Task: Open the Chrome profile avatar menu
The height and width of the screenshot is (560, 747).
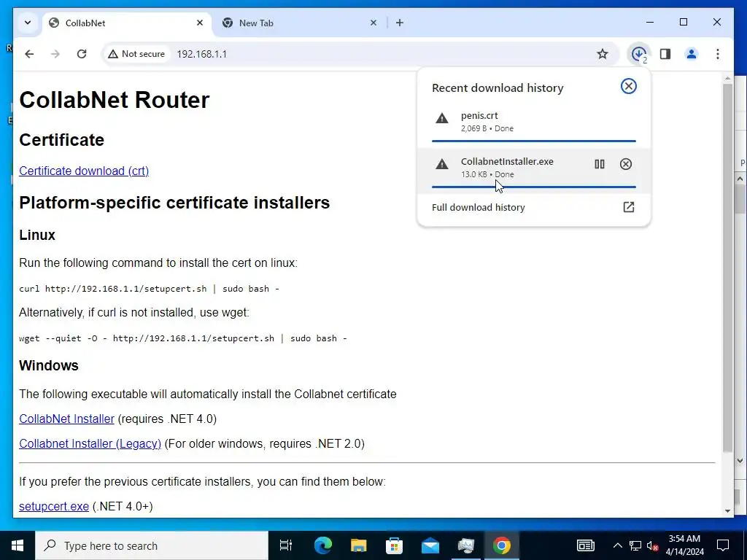Action: point(692,54)
